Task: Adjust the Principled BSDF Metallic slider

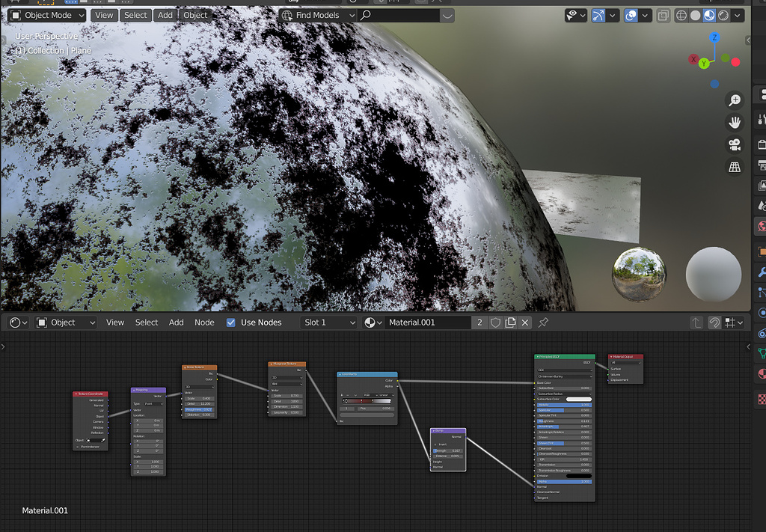Action: point(564,405)
